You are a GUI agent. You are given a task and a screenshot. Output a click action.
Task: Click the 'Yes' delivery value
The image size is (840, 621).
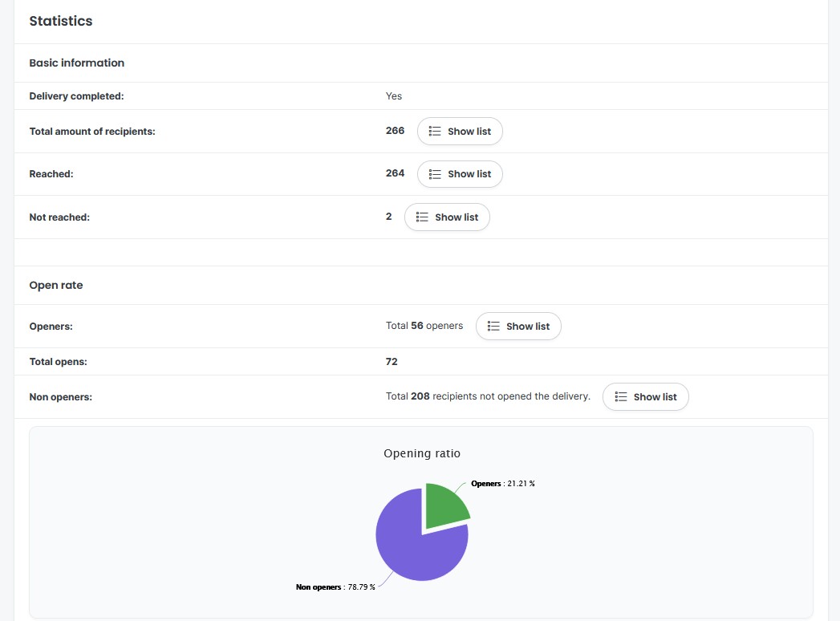pyautogui.click(x=394, y=96)
